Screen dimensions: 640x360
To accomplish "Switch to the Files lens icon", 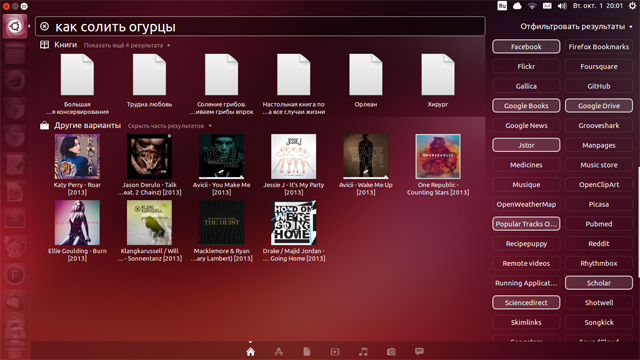I will coord(307,351).
